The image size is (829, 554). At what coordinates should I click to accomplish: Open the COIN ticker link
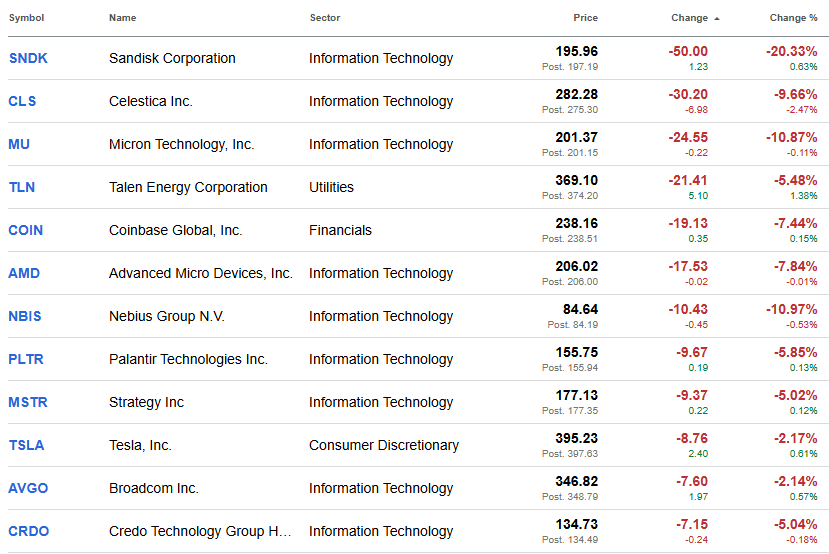pyautogui.click(x=26, y=230)
